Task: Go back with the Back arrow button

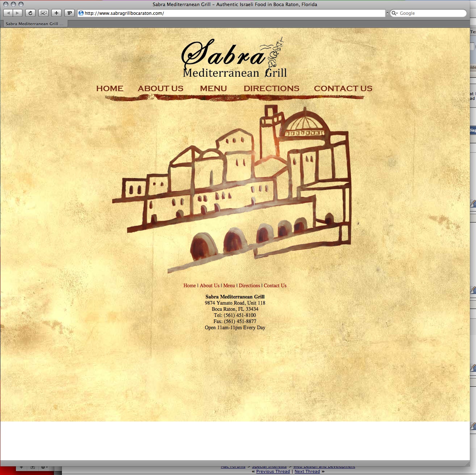Action: [x=8, y=13]
